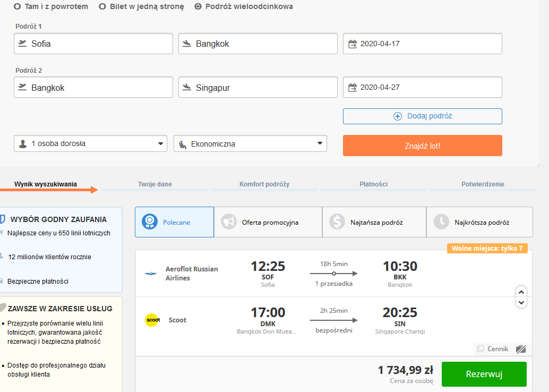Click calendar icon next to 2020-04-27
549x392 pixels.
click(x=352, y=87)
